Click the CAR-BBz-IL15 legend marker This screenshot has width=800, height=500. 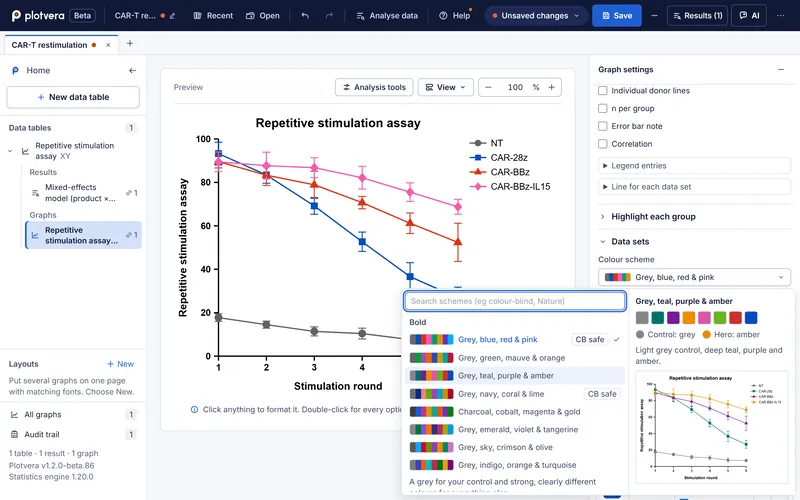pyautogui.click(x=478, y=187)
